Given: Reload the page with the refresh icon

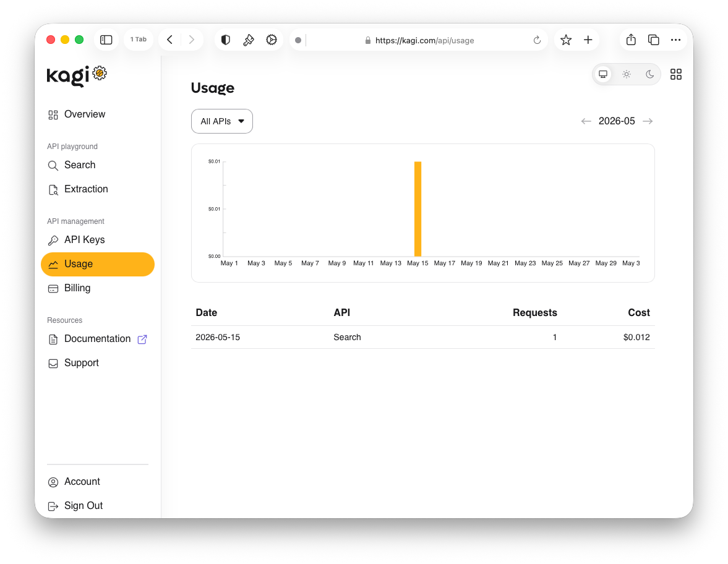Looking at the screenshot, I should point(537,40).
